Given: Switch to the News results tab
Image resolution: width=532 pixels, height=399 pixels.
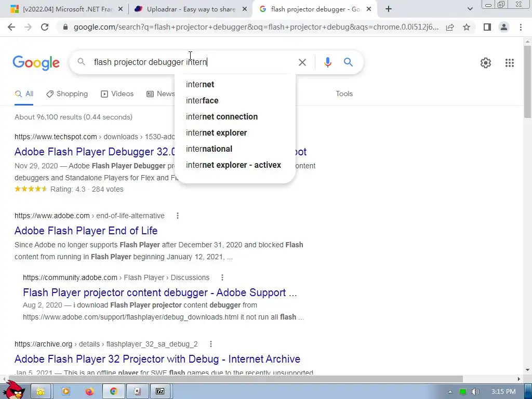Looking at the screenshot, I should pos(161,94).
